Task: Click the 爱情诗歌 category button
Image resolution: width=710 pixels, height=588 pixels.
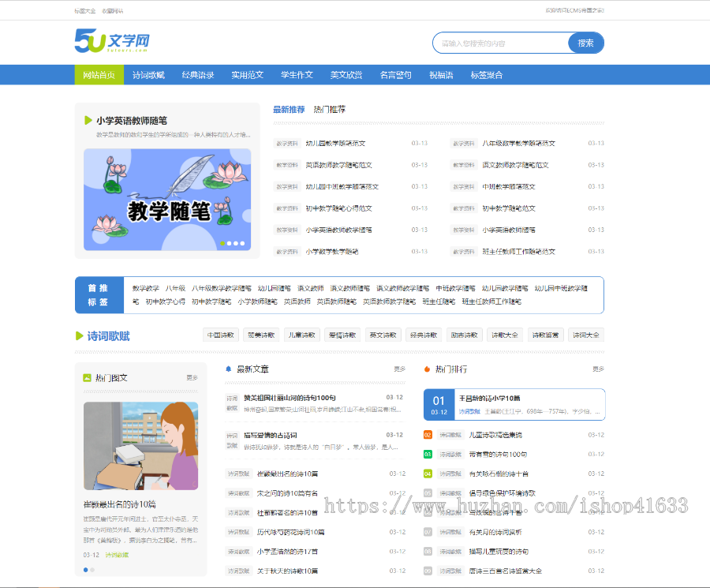Action: [342, 335]
